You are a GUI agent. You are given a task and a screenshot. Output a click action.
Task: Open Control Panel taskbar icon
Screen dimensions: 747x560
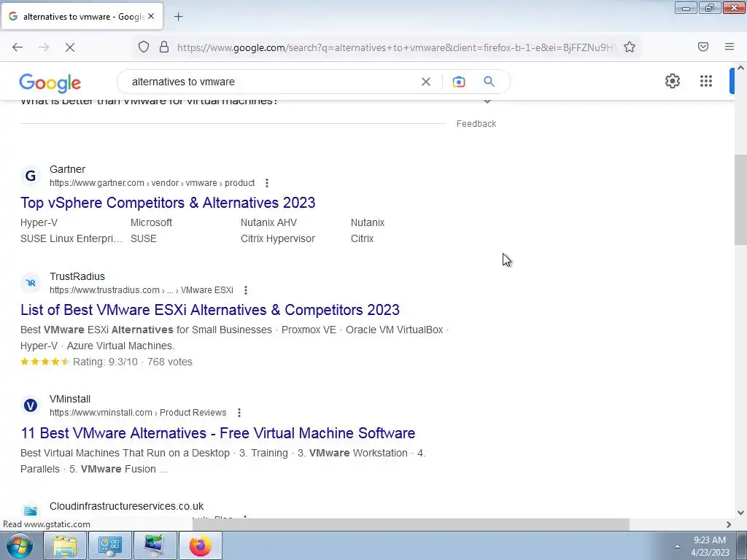[x=110, y=545]
